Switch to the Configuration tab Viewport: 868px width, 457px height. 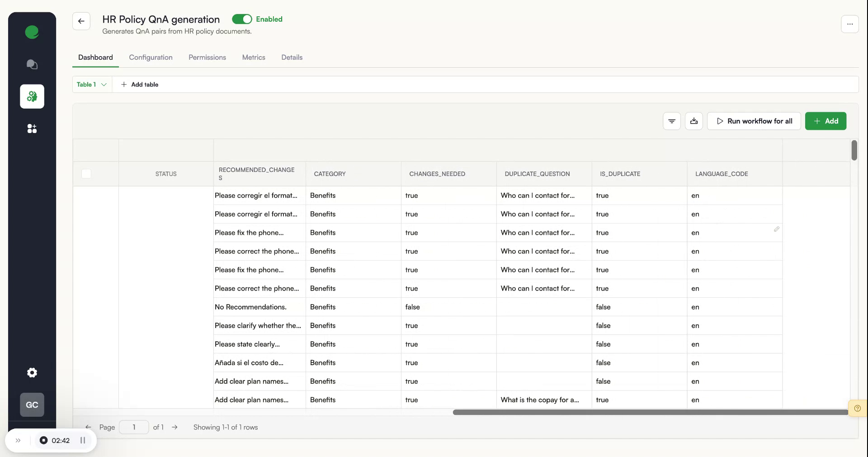[151, 57]
